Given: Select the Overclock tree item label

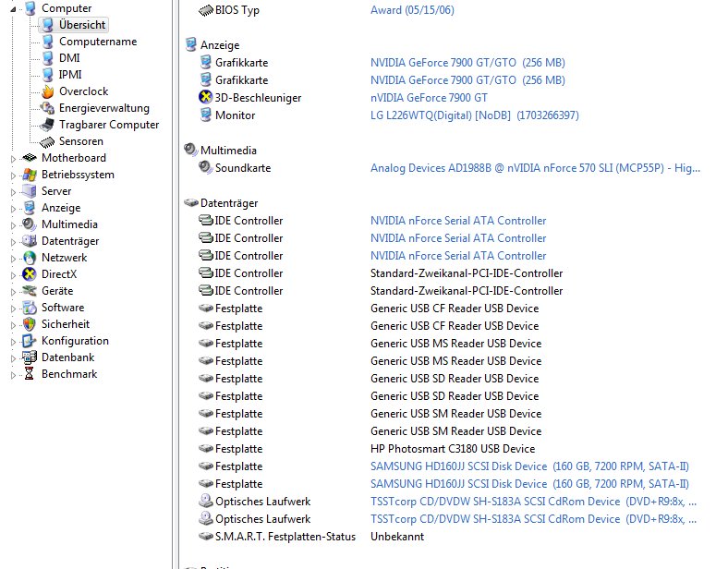Looking at the screenshot, I should [x=83, y=91].
